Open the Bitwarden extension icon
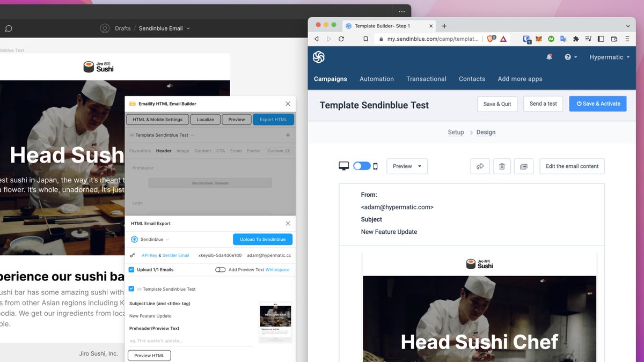 click(x=527, y=39)
